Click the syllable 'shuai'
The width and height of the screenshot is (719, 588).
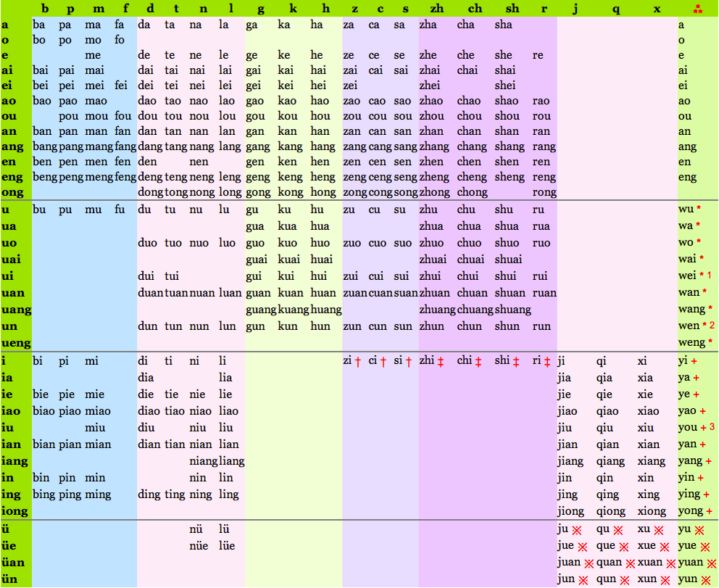tap(508, 260)
